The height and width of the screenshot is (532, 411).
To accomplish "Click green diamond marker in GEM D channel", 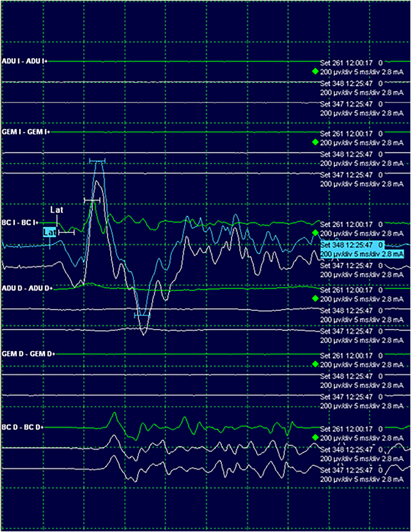I will pos(315,364).
